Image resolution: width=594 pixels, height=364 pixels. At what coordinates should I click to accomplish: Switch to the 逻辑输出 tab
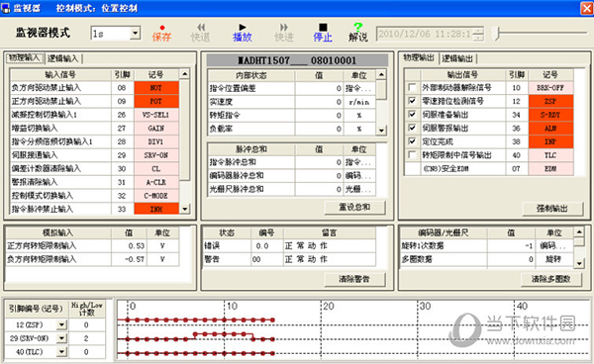click(x=457, y=58)
